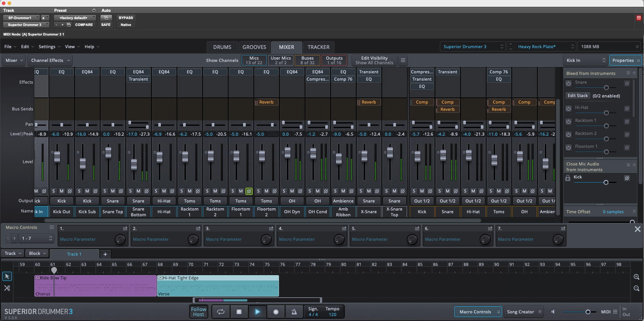Click the Edit Stack button

[x=577, y=96]
